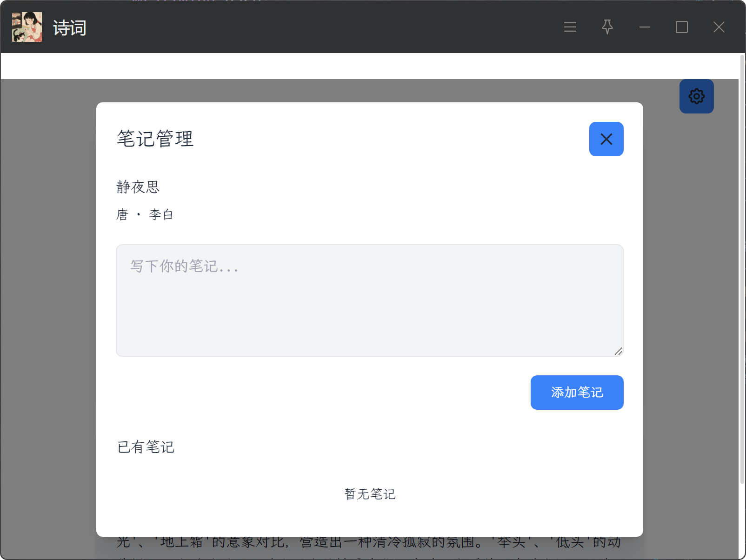
Task: Close the 笔记管理 dialog with the blue X
Action: point(606,139)
